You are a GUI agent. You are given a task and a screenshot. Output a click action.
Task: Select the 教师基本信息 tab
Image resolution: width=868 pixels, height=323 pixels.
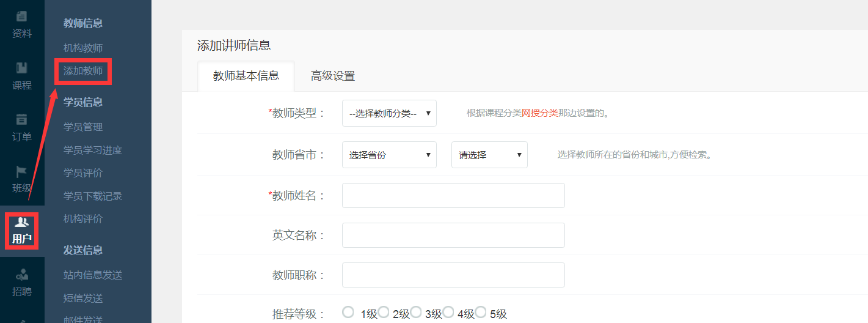coord(246,76)
